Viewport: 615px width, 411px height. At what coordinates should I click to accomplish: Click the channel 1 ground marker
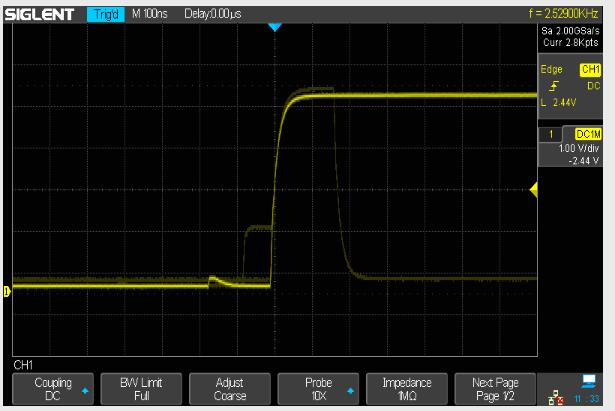[7, 291]
